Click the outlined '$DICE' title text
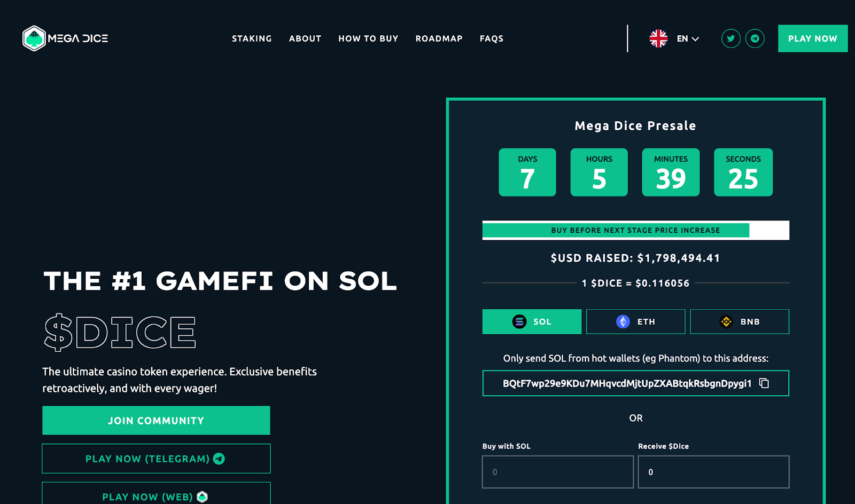The height and width of the screenshot is (504, 855). (x=120, y=332)
